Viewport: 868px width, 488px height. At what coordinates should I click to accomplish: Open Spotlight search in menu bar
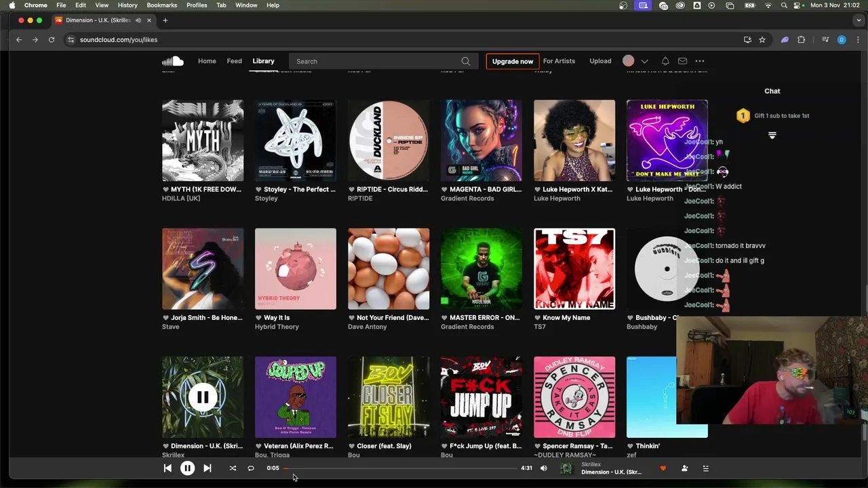pos(784,5)
